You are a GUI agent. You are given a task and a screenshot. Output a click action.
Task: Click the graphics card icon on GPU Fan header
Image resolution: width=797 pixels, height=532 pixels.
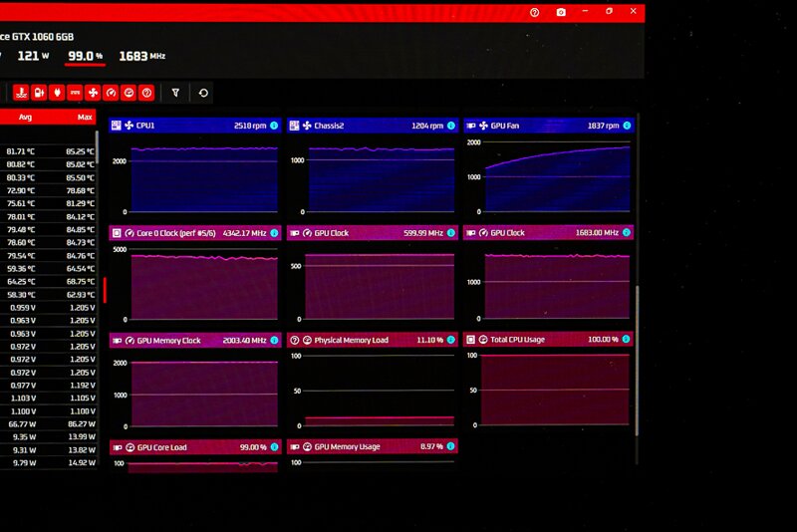pyautogui.click(x=470, y=126)
